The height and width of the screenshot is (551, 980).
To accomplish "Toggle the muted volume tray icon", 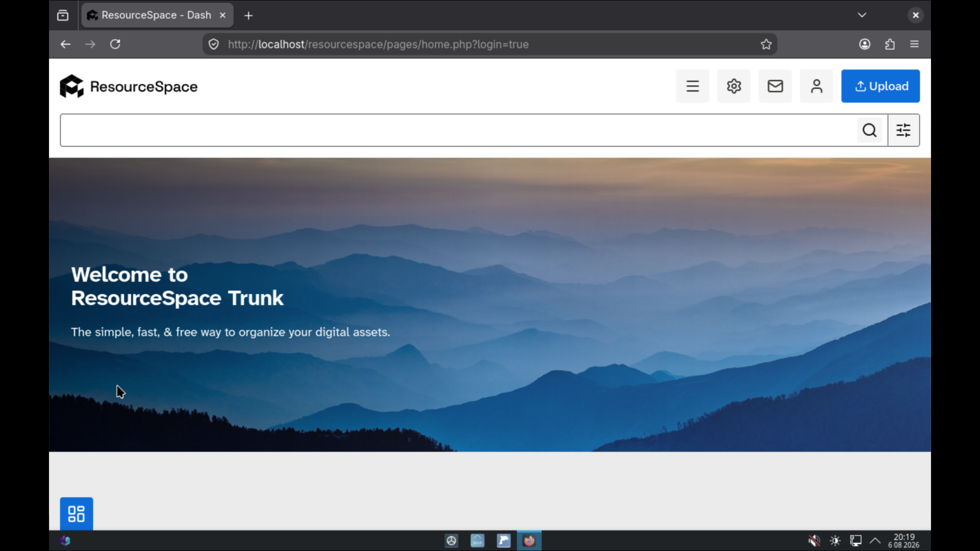I will pos(814,541).
